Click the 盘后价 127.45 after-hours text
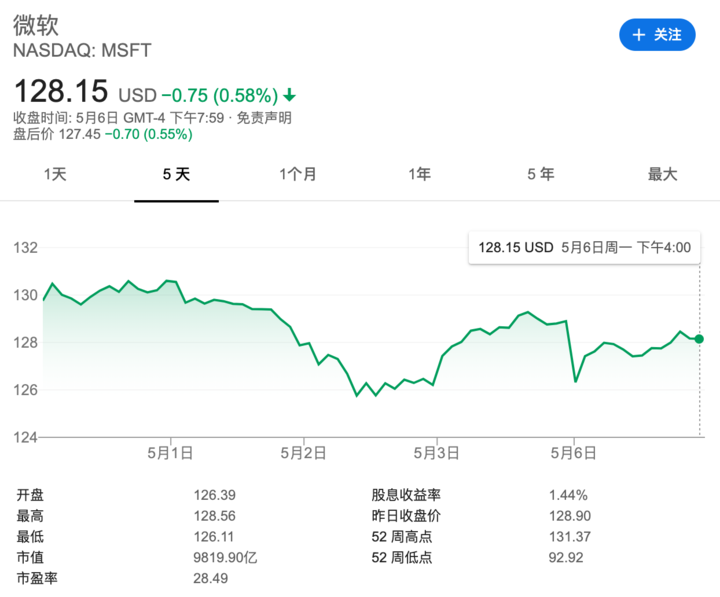 [56, 134]
